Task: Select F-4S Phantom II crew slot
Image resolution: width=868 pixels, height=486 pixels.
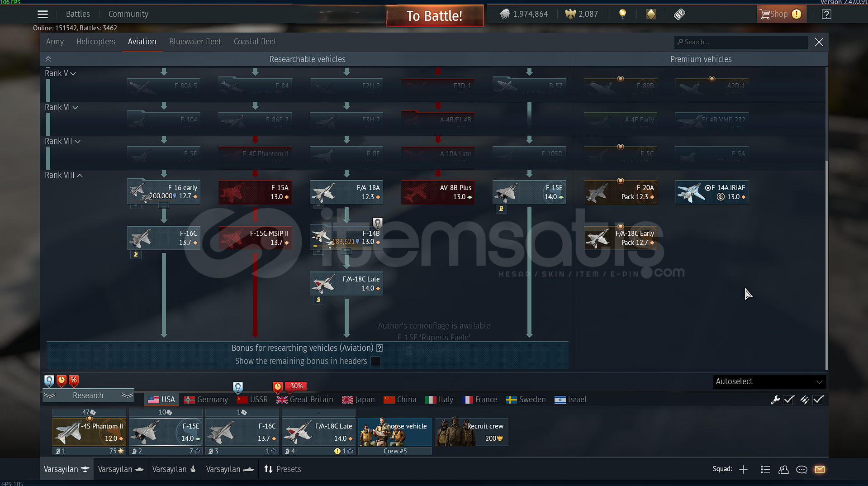Action: (x=89, y=432)
